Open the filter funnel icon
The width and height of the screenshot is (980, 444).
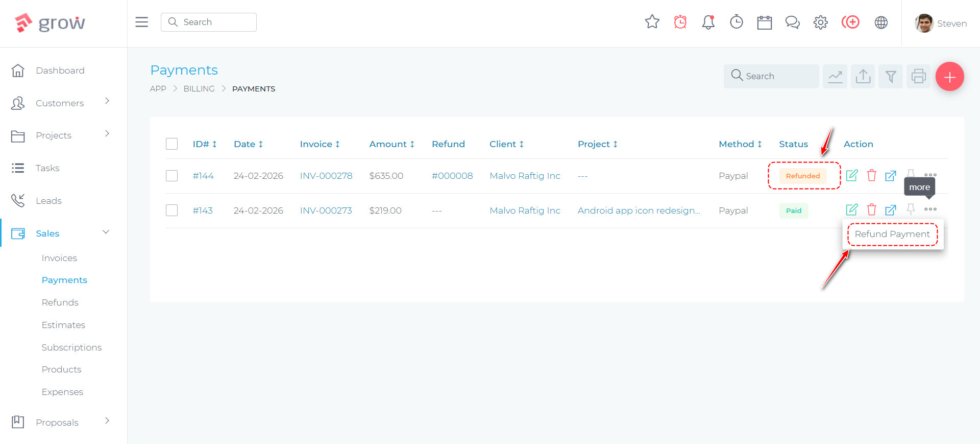pyautogui.click(x=891, y=77)
